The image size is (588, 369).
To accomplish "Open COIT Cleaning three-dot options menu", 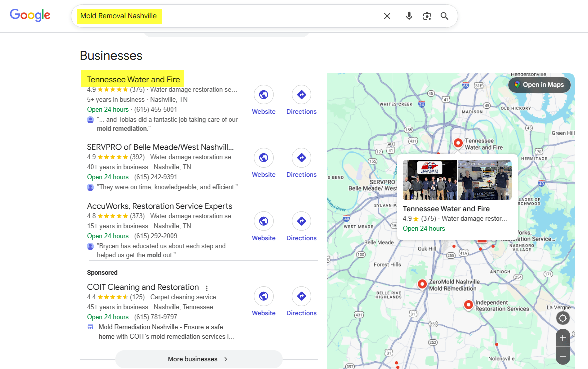I will (207, 288).
